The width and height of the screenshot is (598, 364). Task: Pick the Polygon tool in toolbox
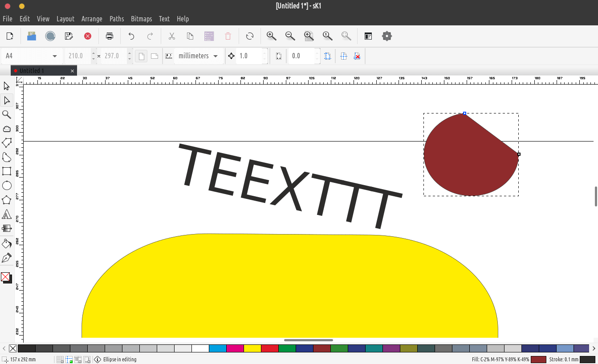7,200
